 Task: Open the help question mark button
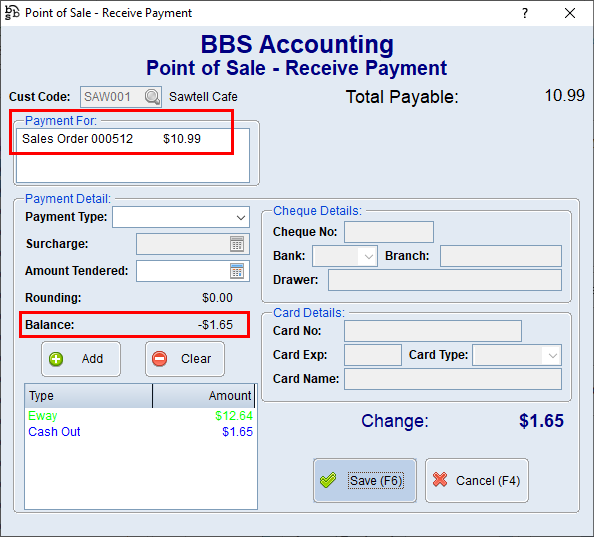point(525,13)
